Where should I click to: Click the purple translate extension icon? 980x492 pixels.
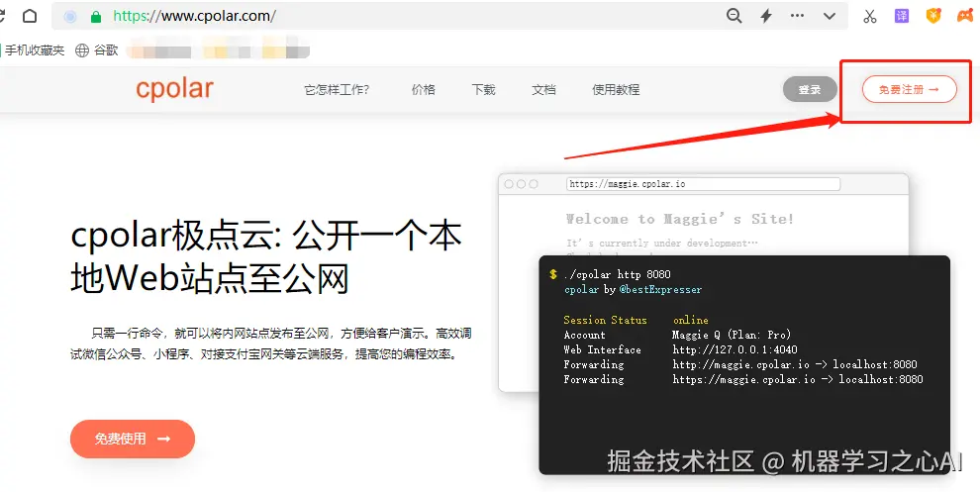[x=901, y=16]
